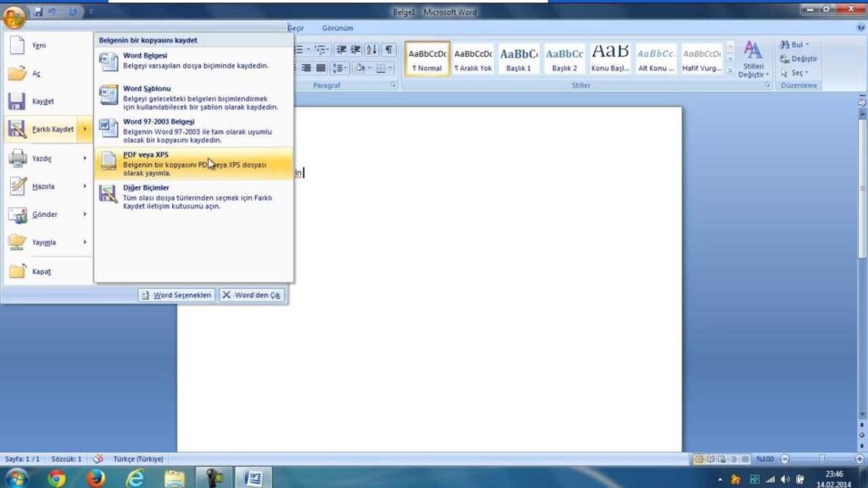Justify paragraph text
868x488 pixels.
tap(320, 68)
